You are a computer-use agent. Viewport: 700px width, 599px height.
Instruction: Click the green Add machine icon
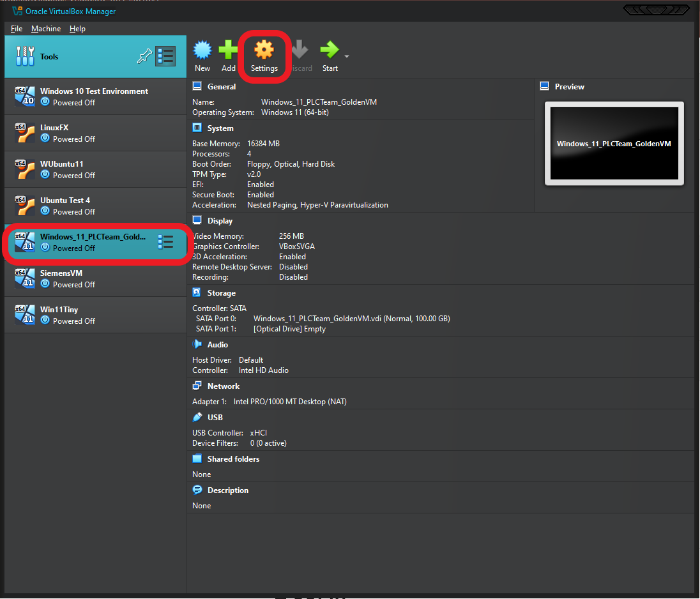pyautogui.click(x=228, y=51)
